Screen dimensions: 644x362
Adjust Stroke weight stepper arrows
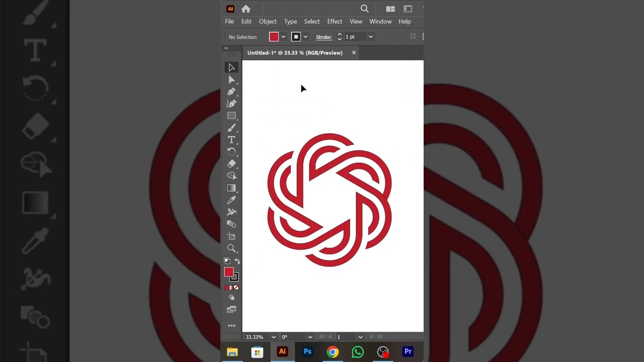(x=340, y=37)
